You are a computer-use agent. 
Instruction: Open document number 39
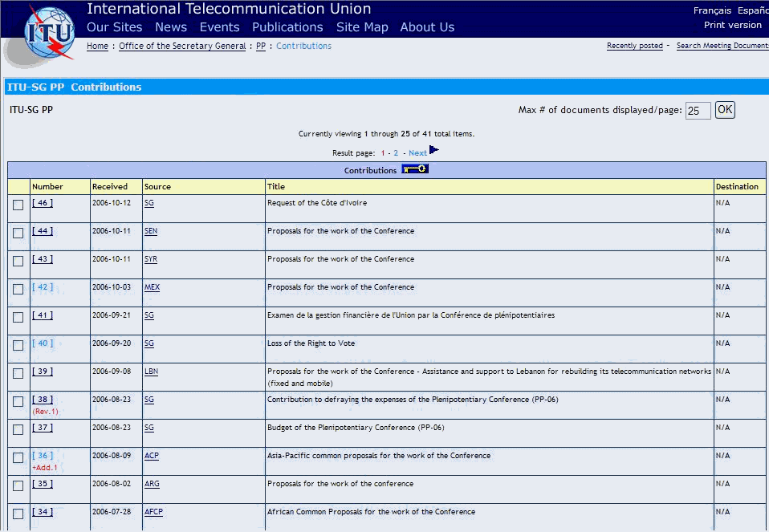[x=43, y=372]
